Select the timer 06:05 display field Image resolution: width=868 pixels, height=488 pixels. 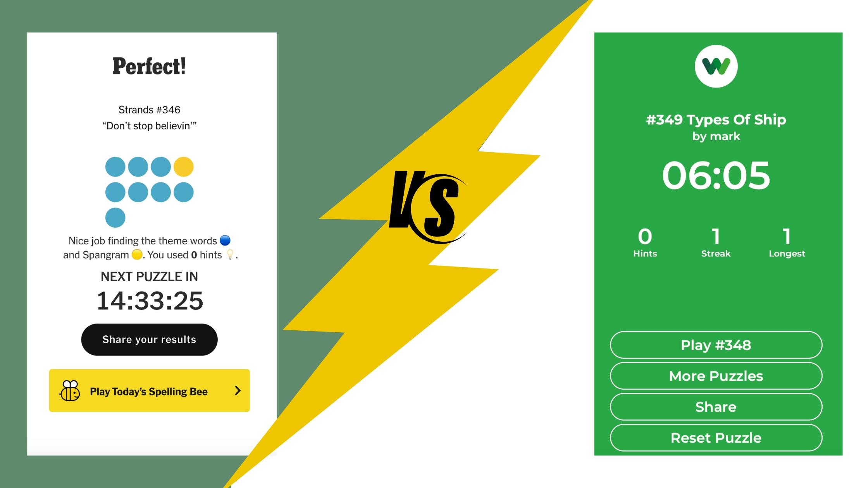click(x=716, y=175)
